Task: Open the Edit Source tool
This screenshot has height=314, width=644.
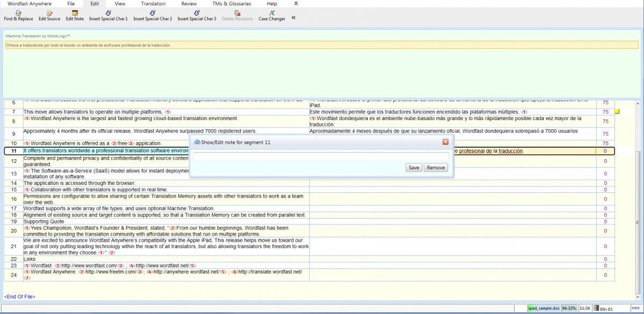Action: pos(49,15)
